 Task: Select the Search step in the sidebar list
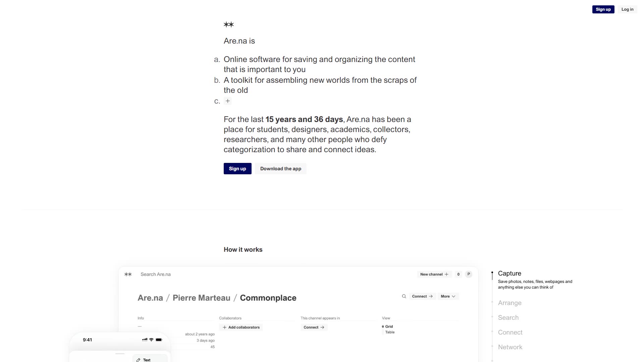508,318
